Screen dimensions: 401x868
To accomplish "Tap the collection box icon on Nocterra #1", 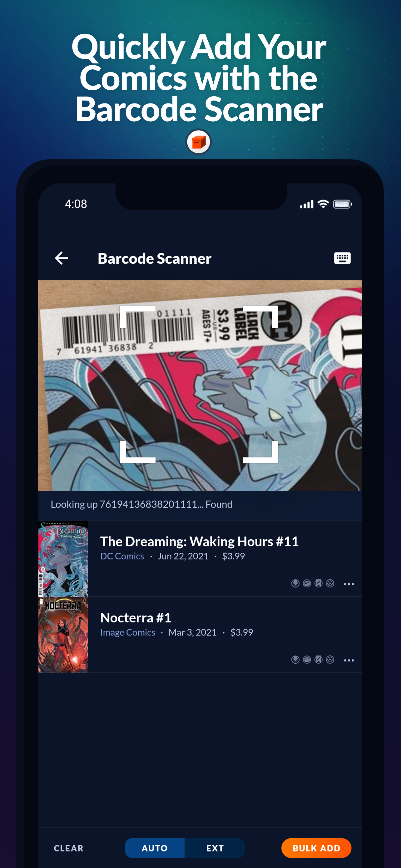I will pyautogui.click(x=307, y=659).
